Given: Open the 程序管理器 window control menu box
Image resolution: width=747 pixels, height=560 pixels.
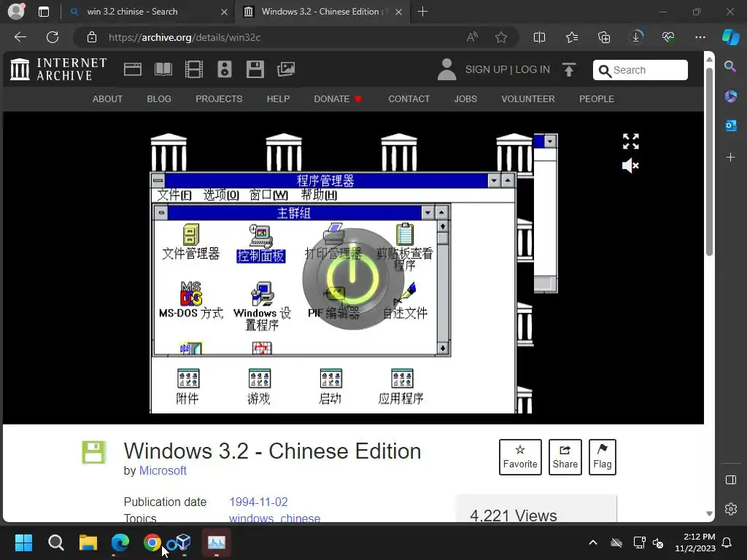Looking at the screenshot, I should 158,181.
